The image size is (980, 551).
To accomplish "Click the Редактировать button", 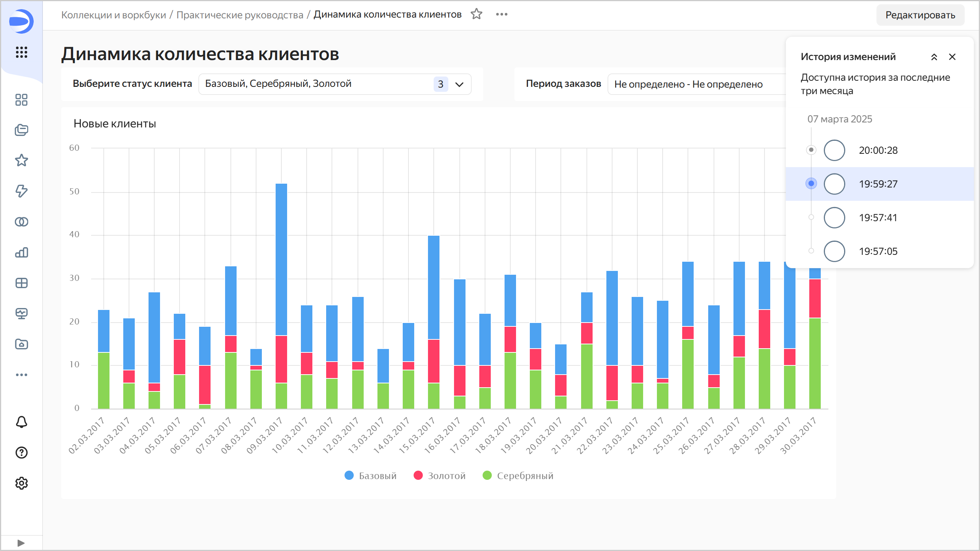I will pyautogui.click(x=920, y=15).
